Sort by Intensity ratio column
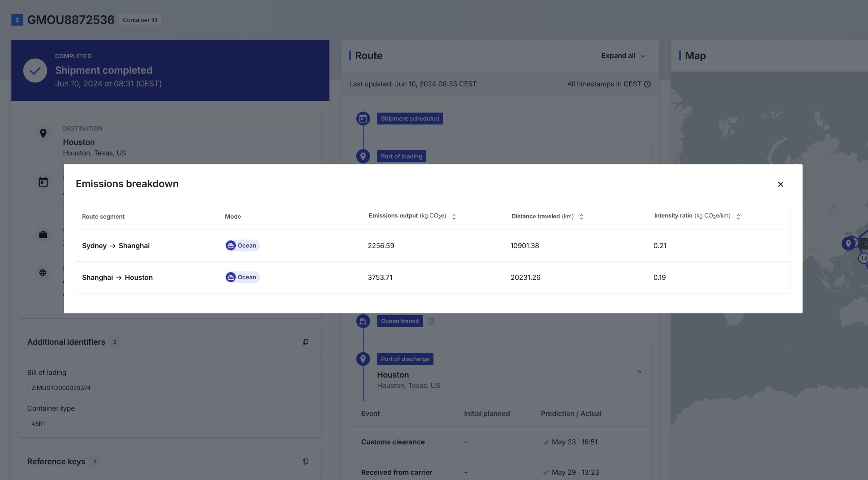868x480 pixels. click(738, 216)
